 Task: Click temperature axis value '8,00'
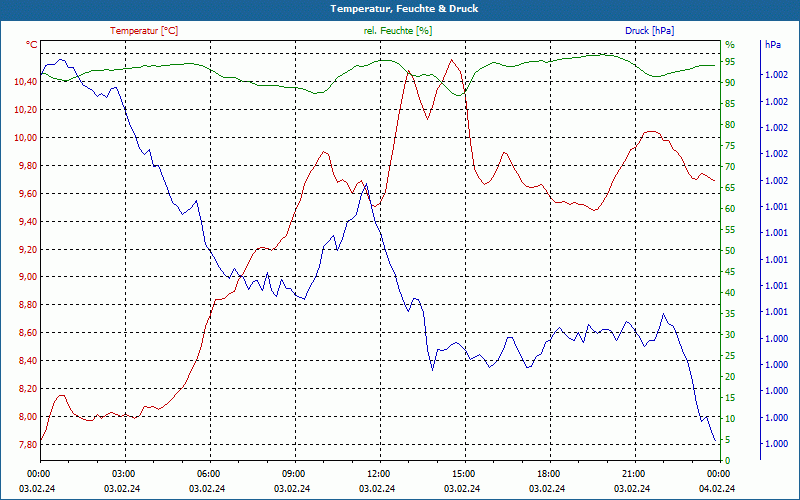[x=28, y=417]
